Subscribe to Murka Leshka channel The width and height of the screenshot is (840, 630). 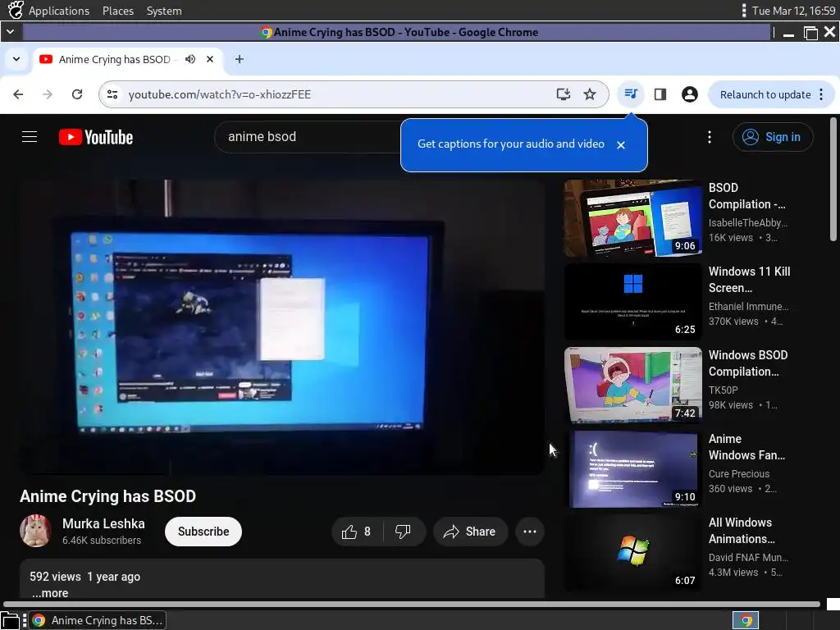point(203,532)
